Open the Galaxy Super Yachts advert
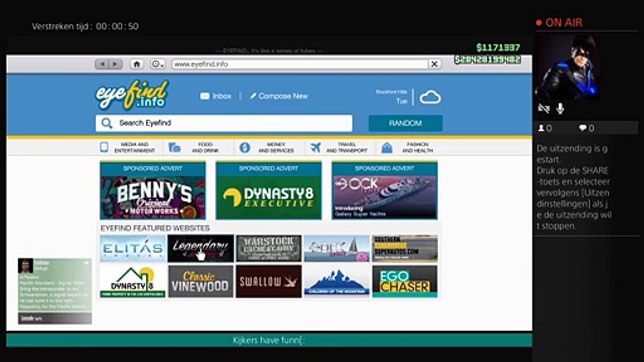Viewport: 644px width, 362px height. point(384,190)
